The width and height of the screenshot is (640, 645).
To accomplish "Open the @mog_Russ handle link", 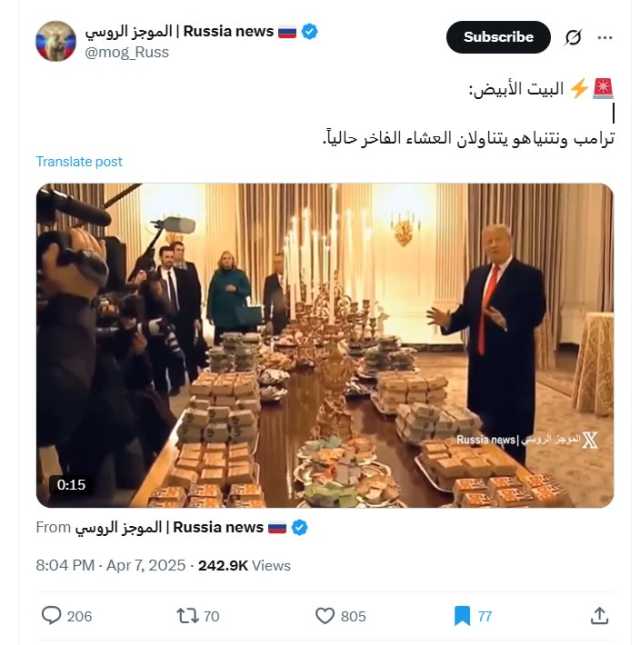I will [x=127, y=52].
